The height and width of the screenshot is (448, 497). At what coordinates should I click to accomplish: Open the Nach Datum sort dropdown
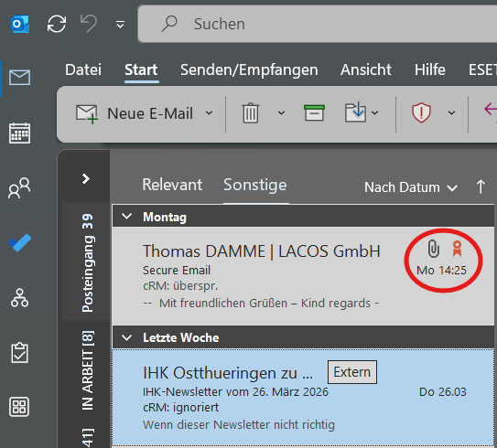click(x=411, y=187)
